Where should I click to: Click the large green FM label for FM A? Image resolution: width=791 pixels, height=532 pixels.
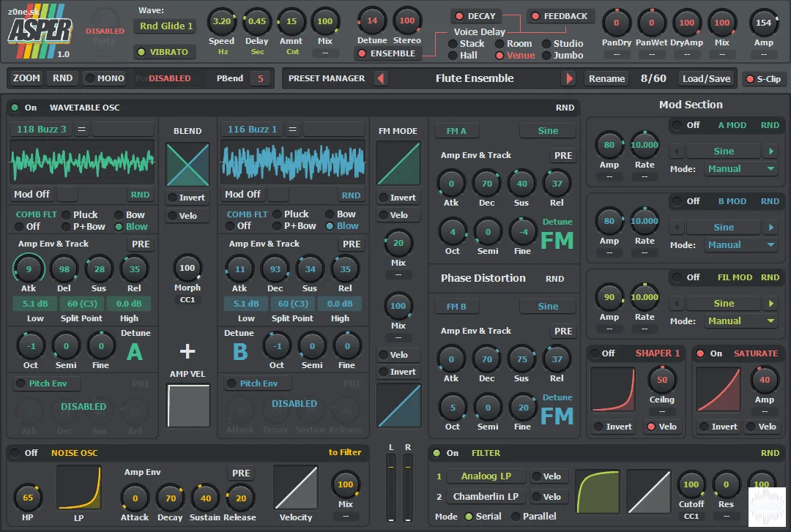tap(557, 241)
